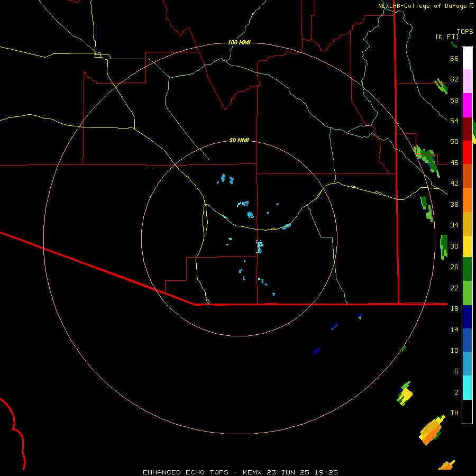Click the light green legend swatch near 22

(467, 293)
